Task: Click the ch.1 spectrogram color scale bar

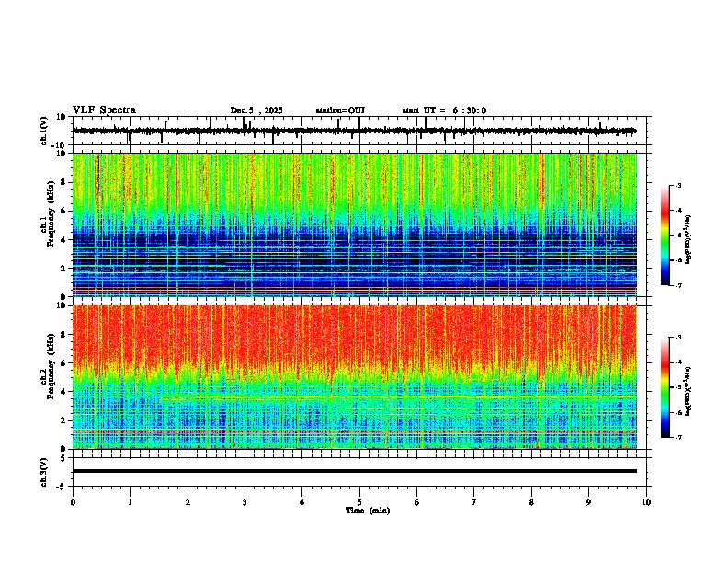Action: [665, 236]
